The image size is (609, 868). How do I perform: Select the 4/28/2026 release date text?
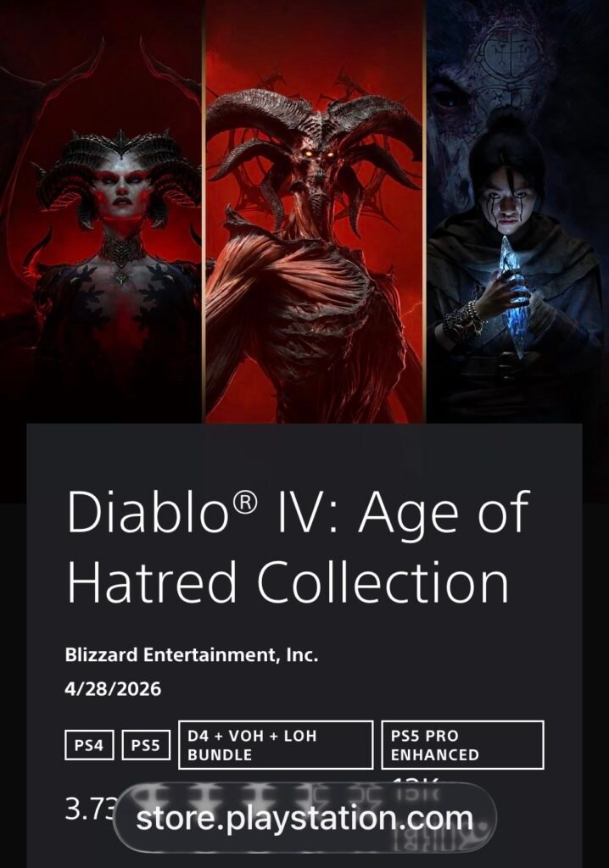coord(113,689)
